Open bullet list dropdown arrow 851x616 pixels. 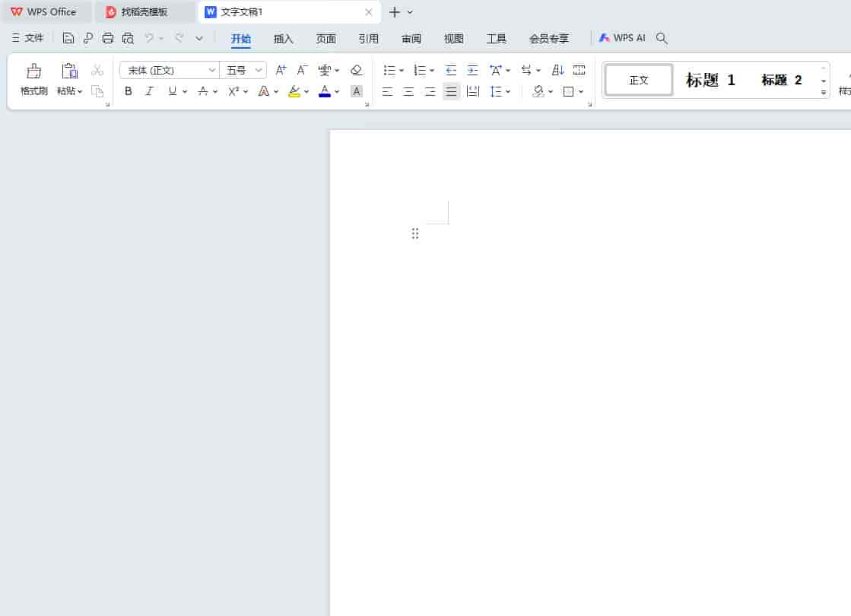(402, 70)
